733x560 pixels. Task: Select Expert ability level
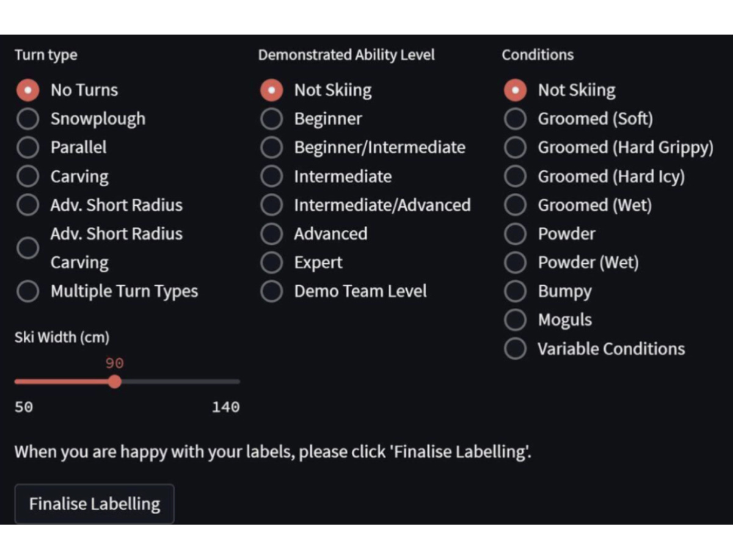(271, 263)
